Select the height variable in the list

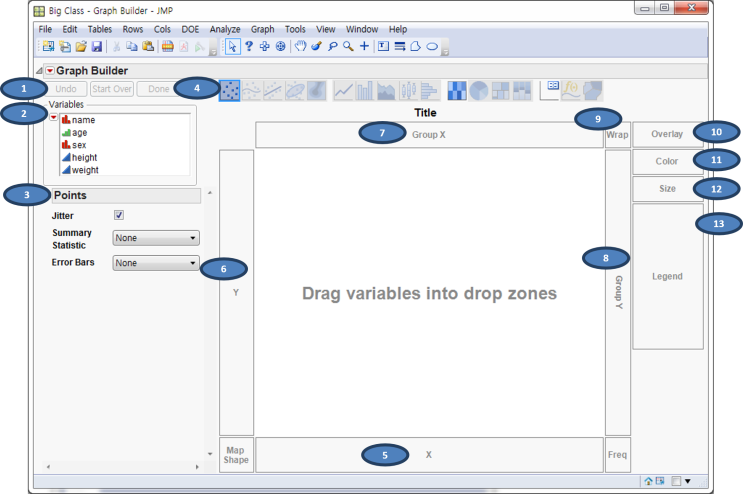[84, 157]
